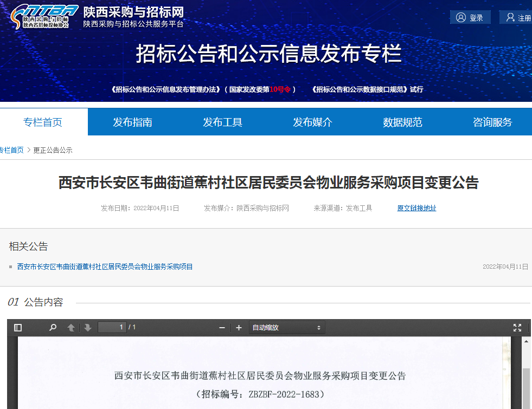Click the PDF page number field
This screenshot has width=532, height=409.
point(112,327)
